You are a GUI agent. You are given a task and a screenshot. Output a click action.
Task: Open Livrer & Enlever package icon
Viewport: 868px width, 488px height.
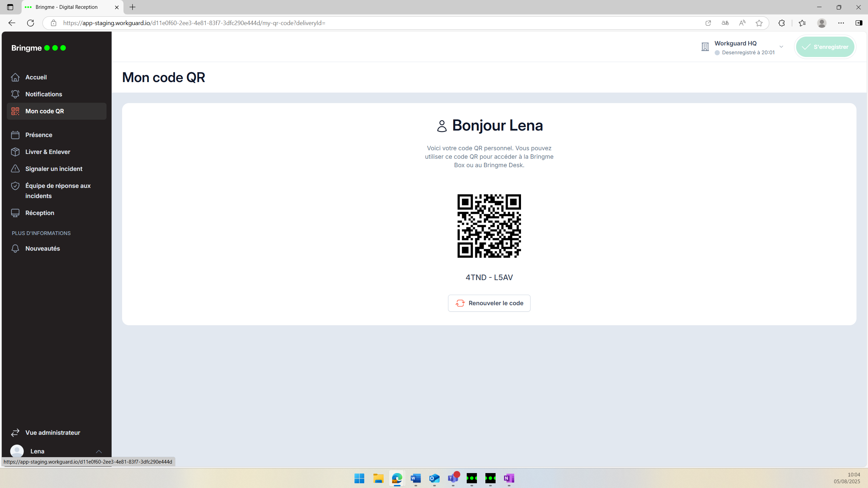(x=15, y=152)
